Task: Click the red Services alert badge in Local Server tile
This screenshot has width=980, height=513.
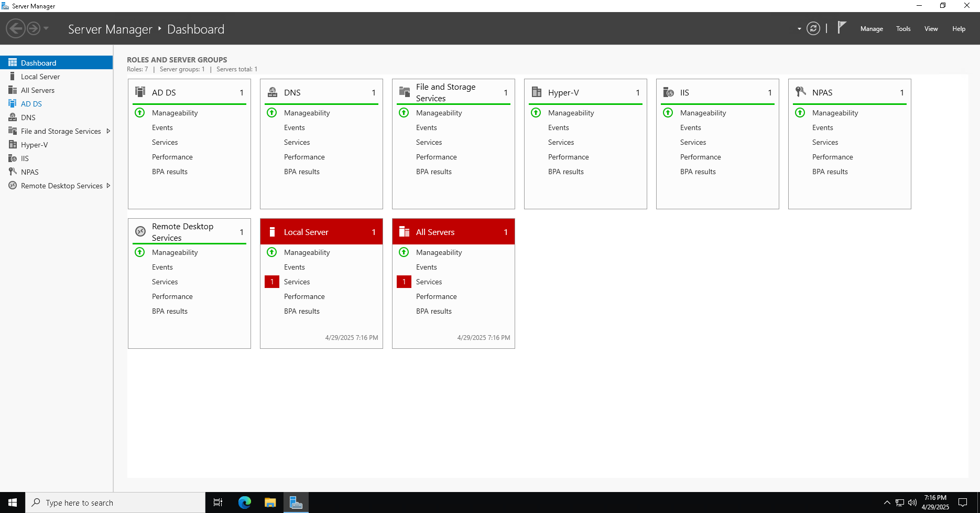Action: tap(272, 282)
